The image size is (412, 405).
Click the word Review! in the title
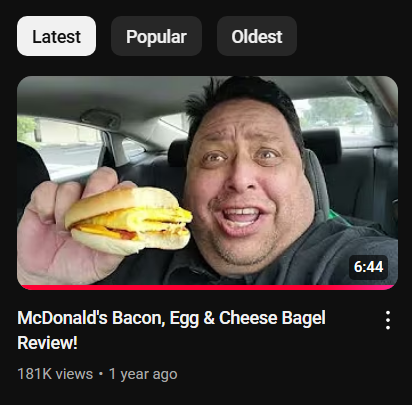pos(47,343)
